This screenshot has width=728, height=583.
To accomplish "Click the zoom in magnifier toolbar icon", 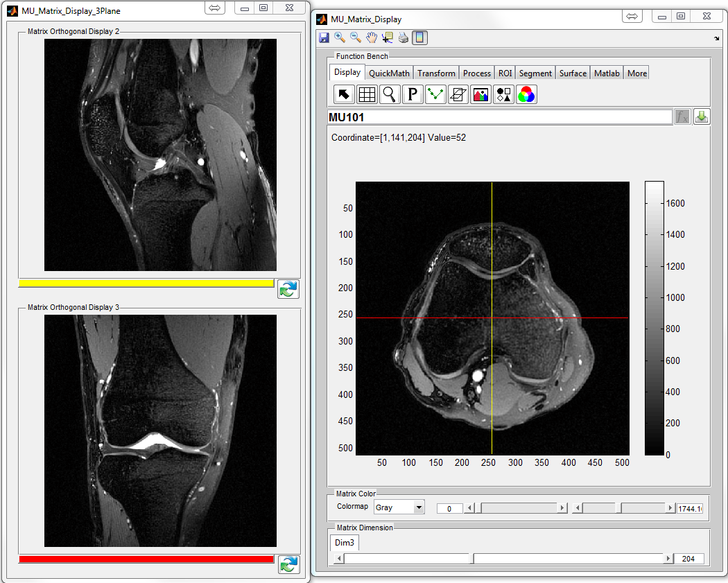I will point(340,38).
